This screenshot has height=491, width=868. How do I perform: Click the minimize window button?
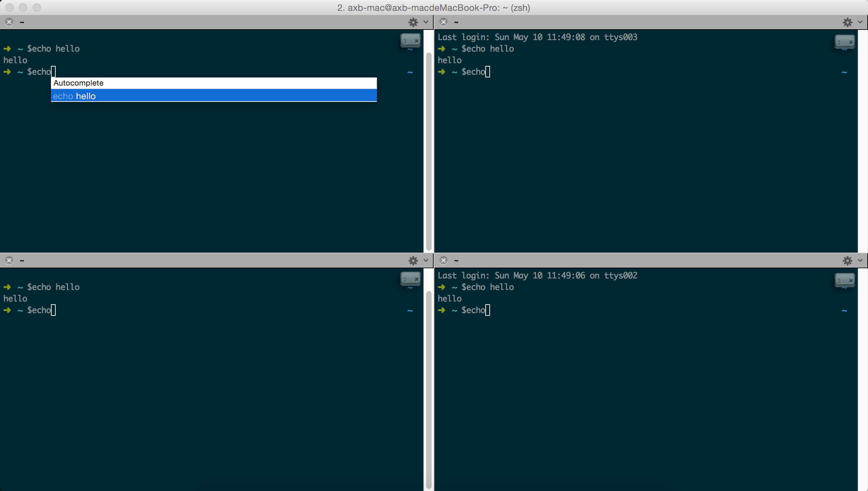[x=23, y=7]
